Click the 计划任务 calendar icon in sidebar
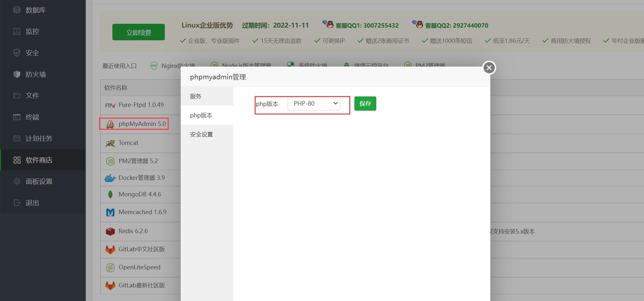 [x=17, y=138]
